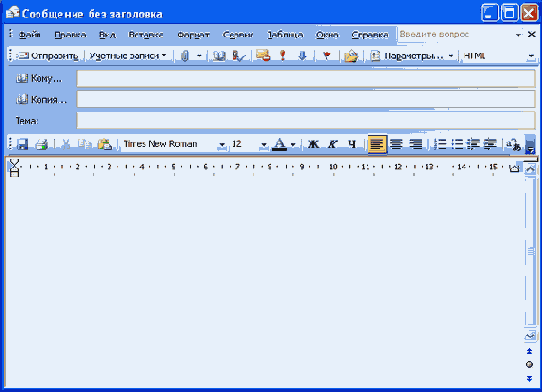Click the save floppy disk icon
Image resolution: width=542 pixels, height=392 pixels.
pyautogui.click(x=22, y=144)
